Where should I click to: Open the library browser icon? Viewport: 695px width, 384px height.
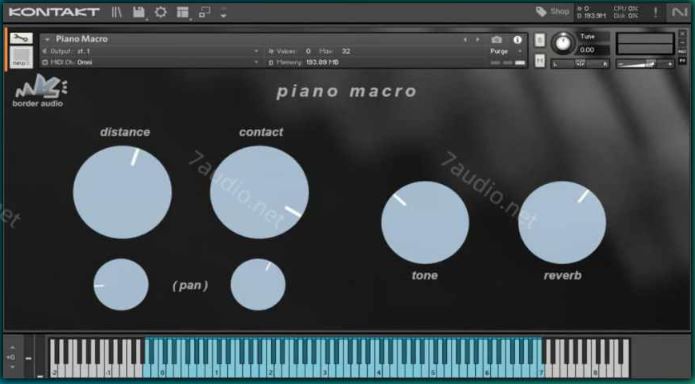(x=117, y=12)
